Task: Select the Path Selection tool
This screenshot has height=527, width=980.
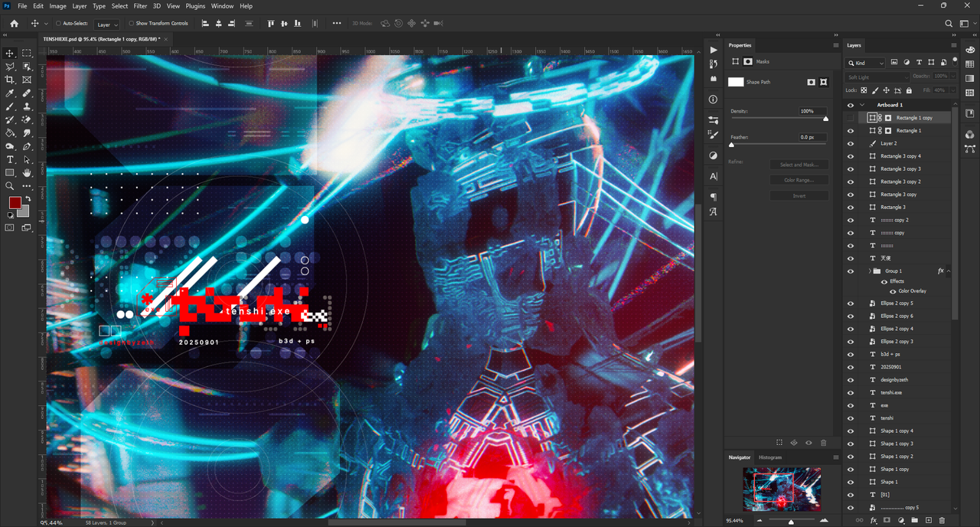Action: (x=27, y=159)
